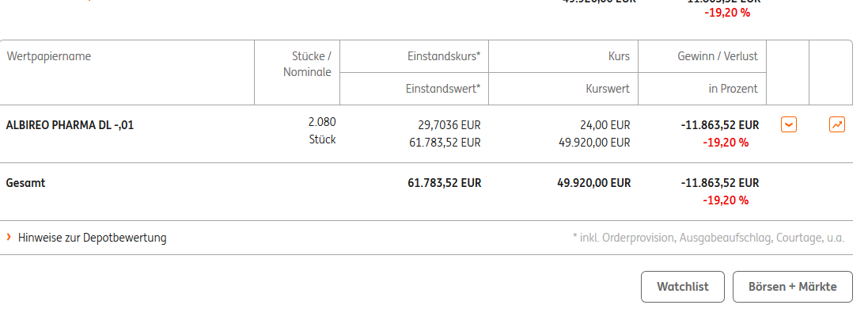The width and height of the screenshot is (868, 324).
Task: Sort by Wertpapiername column header
Action: tap(49, 56)
